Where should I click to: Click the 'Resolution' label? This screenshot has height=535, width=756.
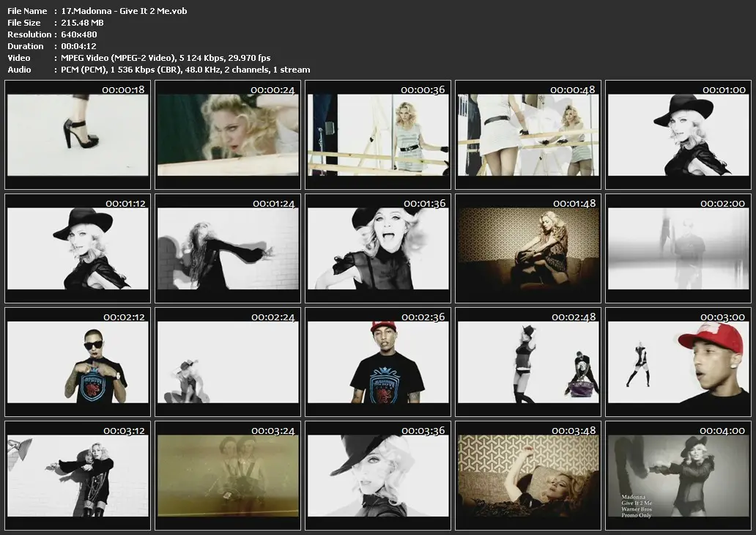29,34
